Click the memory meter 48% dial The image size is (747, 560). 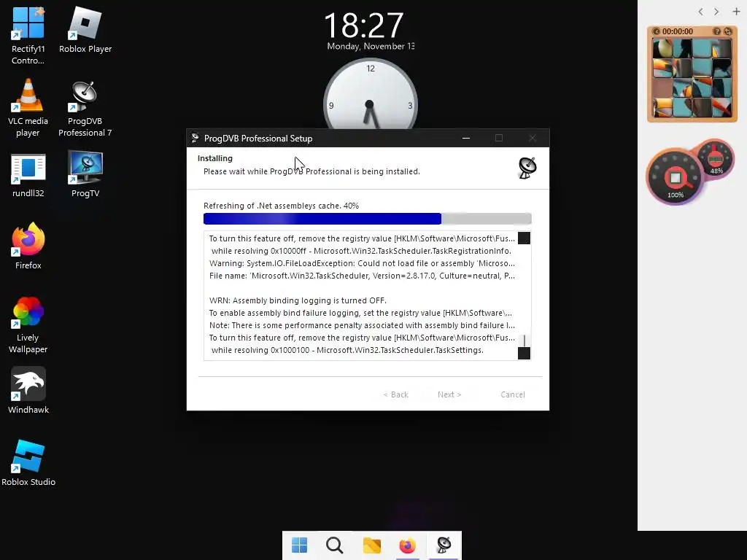[x=716, y=159]
